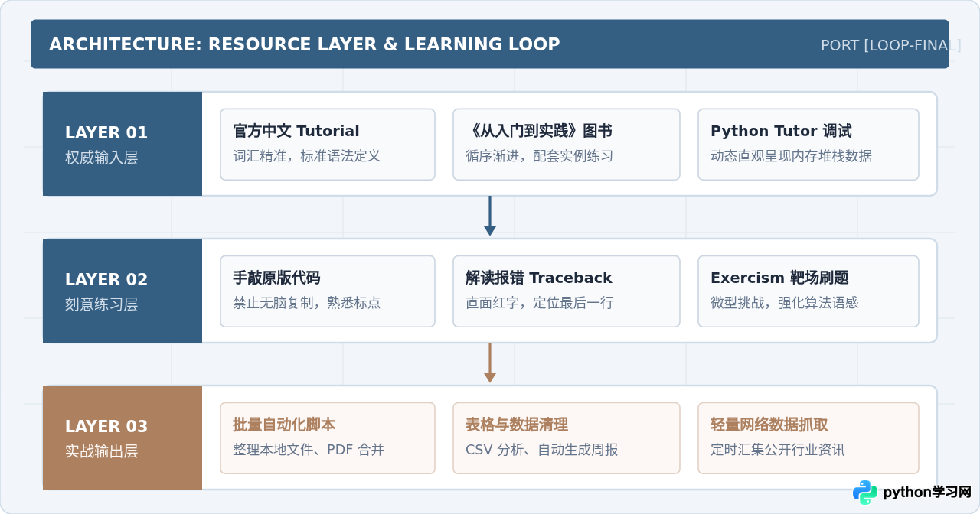The height and width of the screenshot is (514, 980).
Task: Click the text 定时汇集公开行业资讯
Action: click(x=778, y=450)
